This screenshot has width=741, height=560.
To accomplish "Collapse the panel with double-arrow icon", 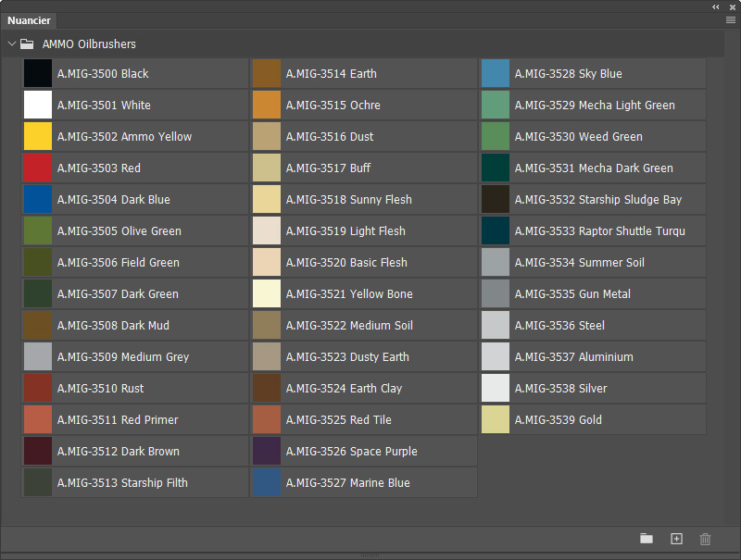I will 716,6.
